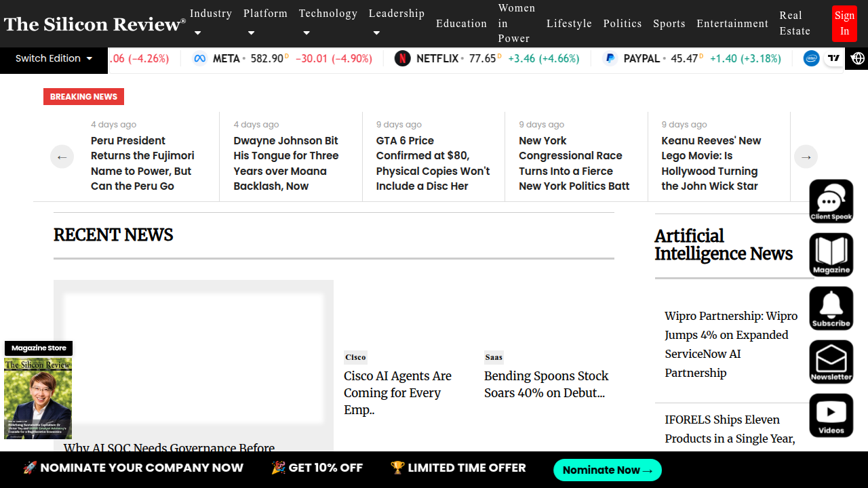Image resolution: width=868 pixels, height=488 pixels.
Task: Open the Videos play icon
Action: [831, 415]
